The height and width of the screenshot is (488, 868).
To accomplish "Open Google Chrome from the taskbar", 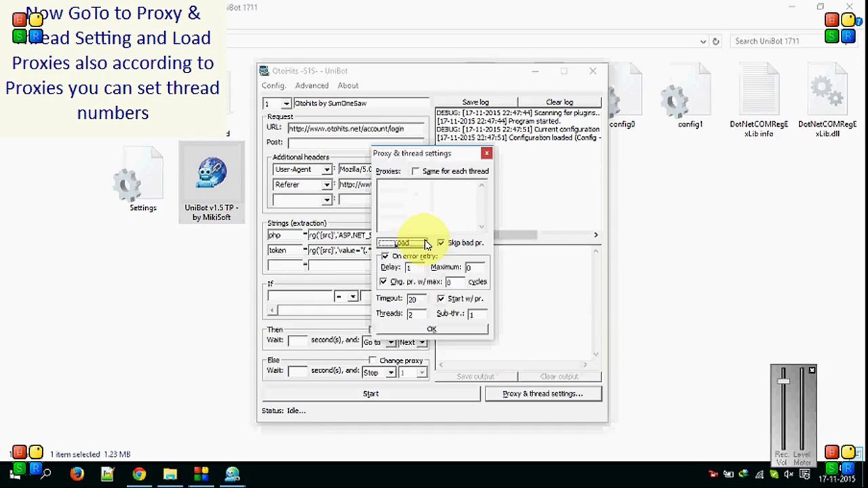I will tap(139, 474).
